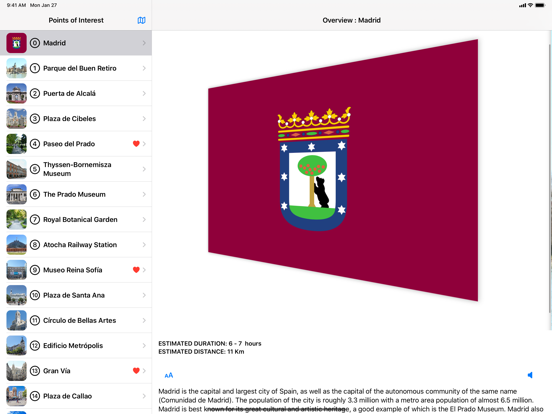Screen dimensions: 552x414
Task: Play audio with the speaker icon
Action: pos(530,375)
